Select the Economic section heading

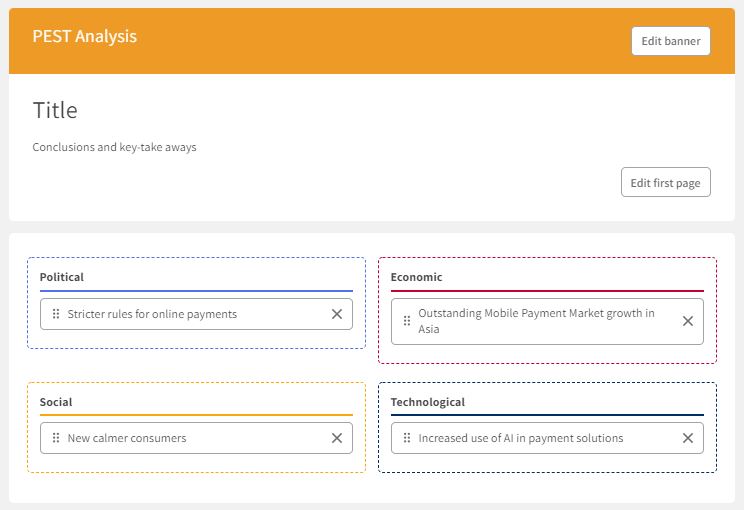[416, 277]
